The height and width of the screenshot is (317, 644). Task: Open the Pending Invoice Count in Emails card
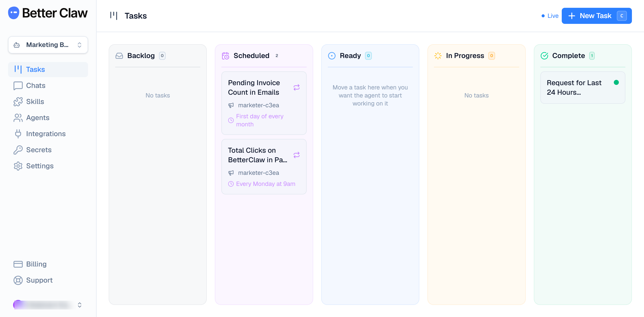[x=264, y=103]
